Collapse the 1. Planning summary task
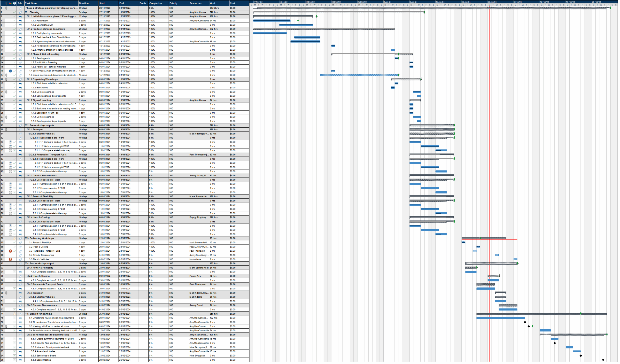Image resolution: width=620 pixels, height=364 pixels. coord(26,12)
